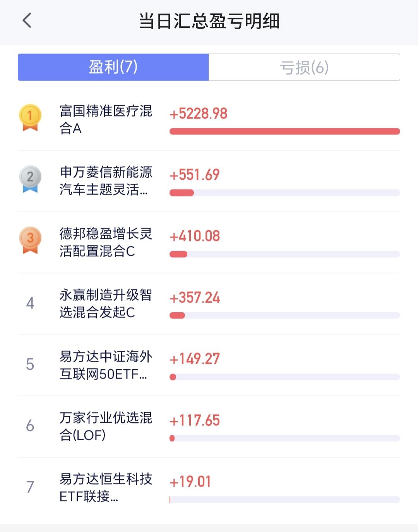Click the +5228.98 profit amount
The image size is (418, 532).
tap(199, 114)
